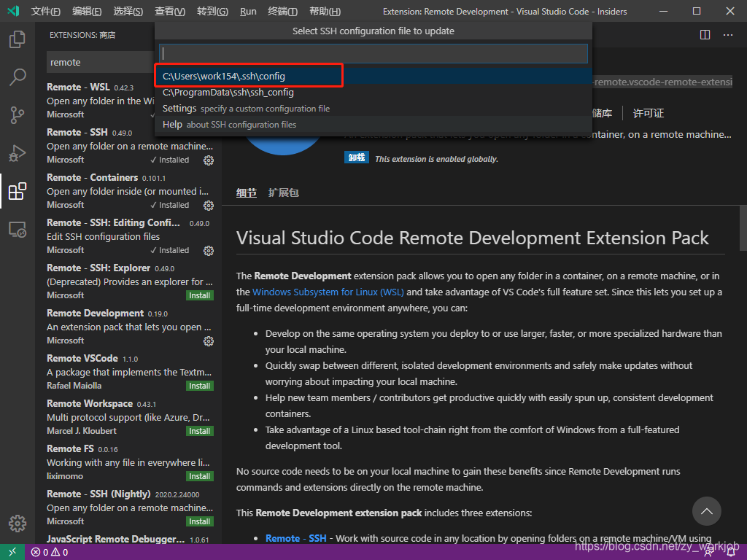Open manage gear for Remote Development extension
Screen dimensions: 747x560
point(209,341)
